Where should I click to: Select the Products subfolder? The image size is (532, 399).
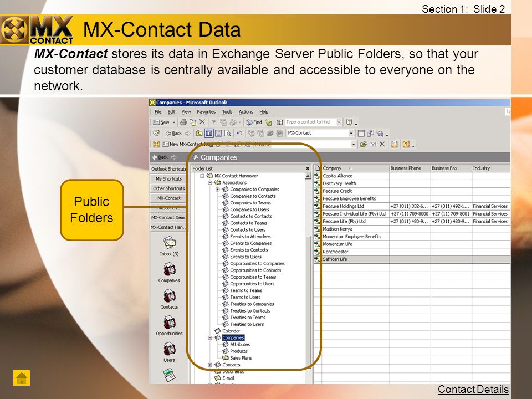click(x=239, y=351)
